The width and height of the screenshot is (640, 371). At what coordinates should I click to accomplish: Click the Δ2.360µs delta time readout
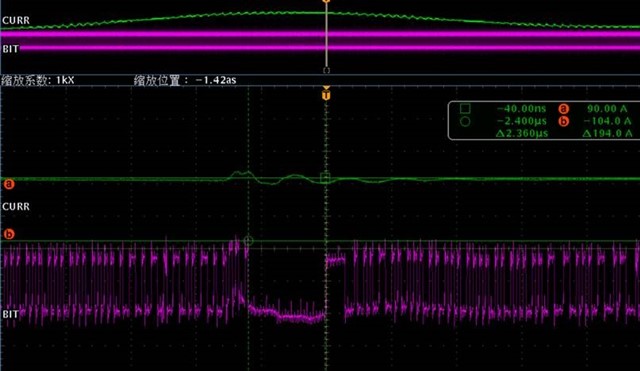[x=522, y=133]
